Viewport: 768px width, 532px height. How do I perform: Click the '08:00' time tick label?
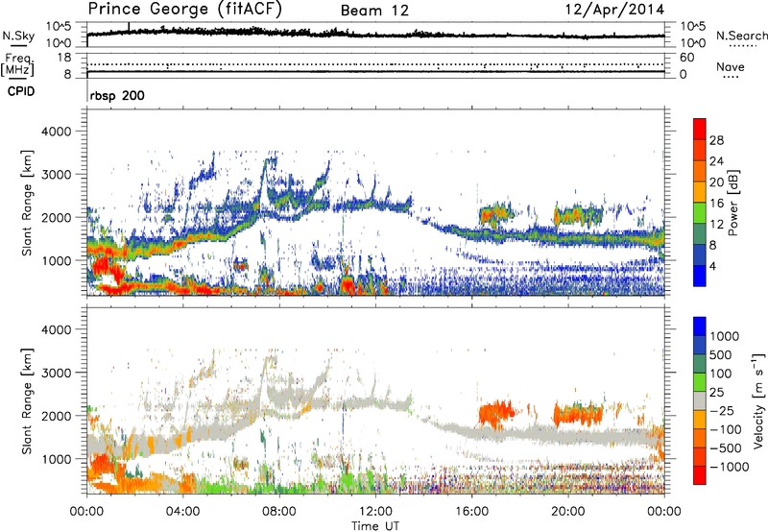(x=279, y=512)
